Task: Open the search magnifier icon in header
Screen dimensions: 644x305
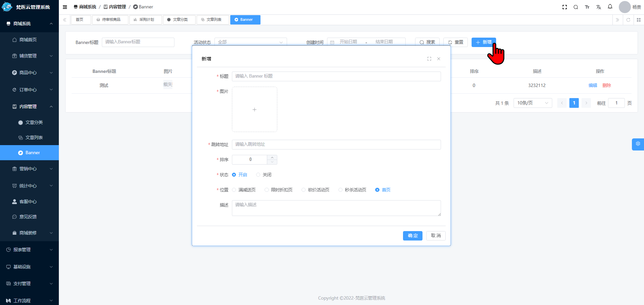Action: (576, 7)
